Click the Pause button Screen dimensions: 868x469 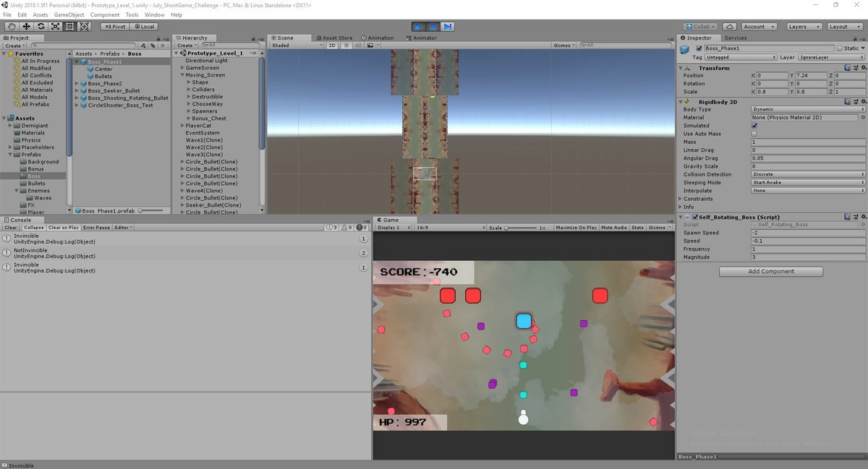pos(433,27)
